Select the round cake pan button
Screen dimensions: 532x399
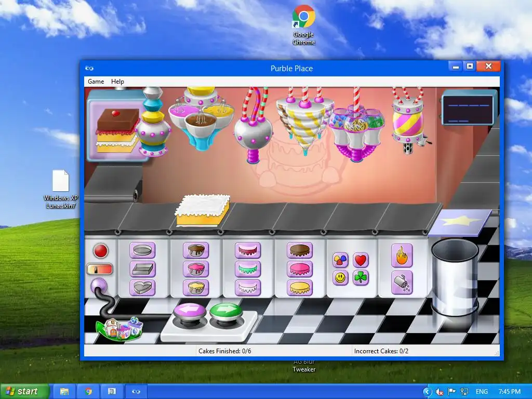[x=142, y=250]
